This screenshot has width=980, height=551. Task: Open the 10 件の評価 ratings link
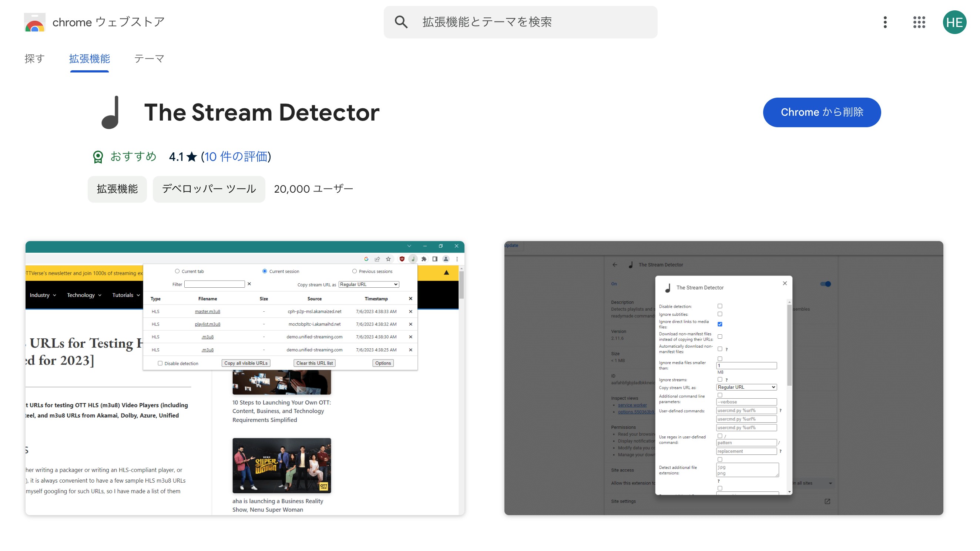pyautogui.click(x=236, y=157)
